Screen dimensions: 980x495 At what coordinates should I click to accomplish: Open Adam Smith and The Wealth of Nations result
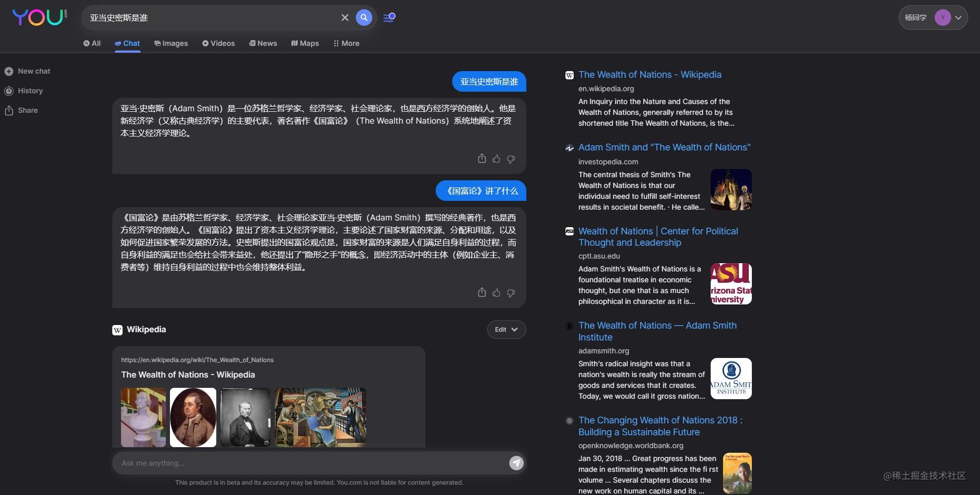point(664,147)
